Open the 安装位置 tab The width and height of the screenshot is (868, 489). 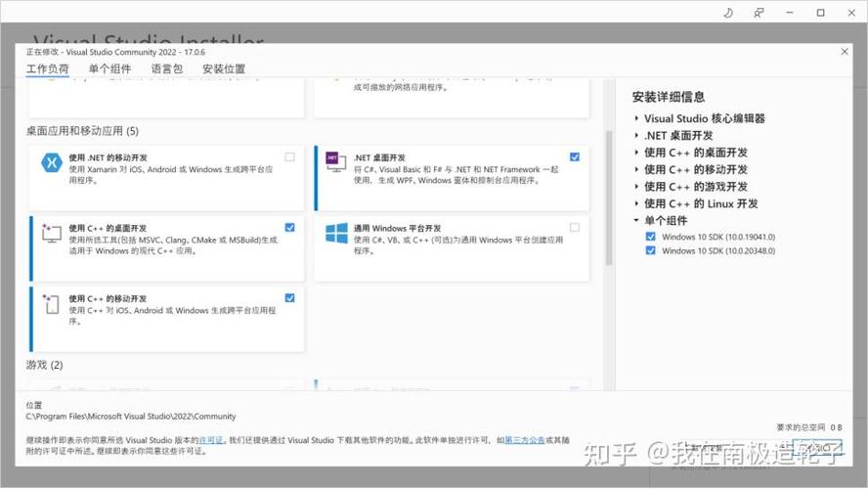(x=224, y=68)
